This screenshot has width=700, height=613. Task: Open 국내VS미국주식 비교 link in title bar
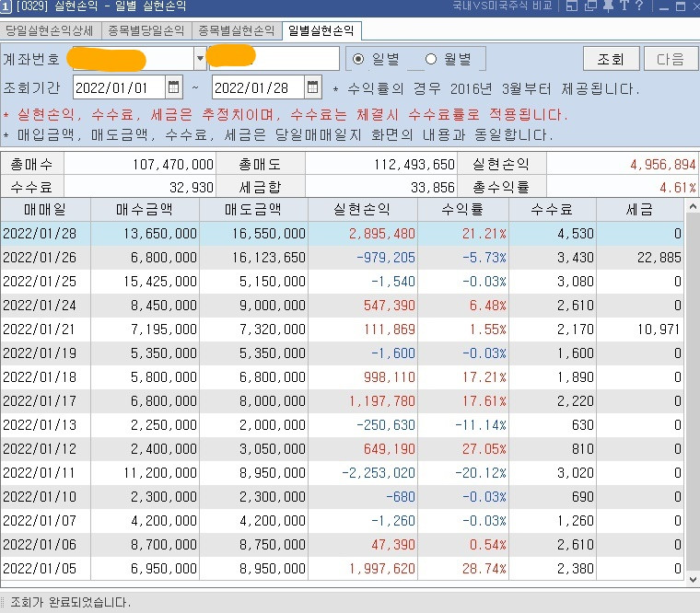[502, 6]
